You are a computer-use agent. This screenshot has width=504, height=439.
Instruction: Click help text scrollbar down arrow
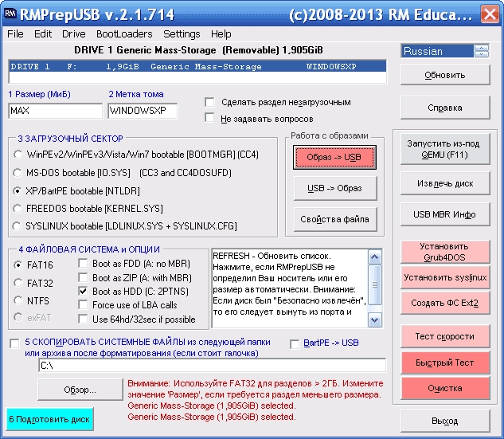(x=374, y=320)
